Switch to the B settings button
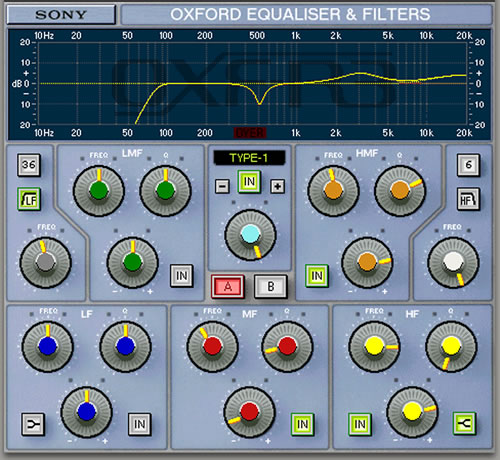This screenshot has width=500, height=460. [x=271, y=286]
